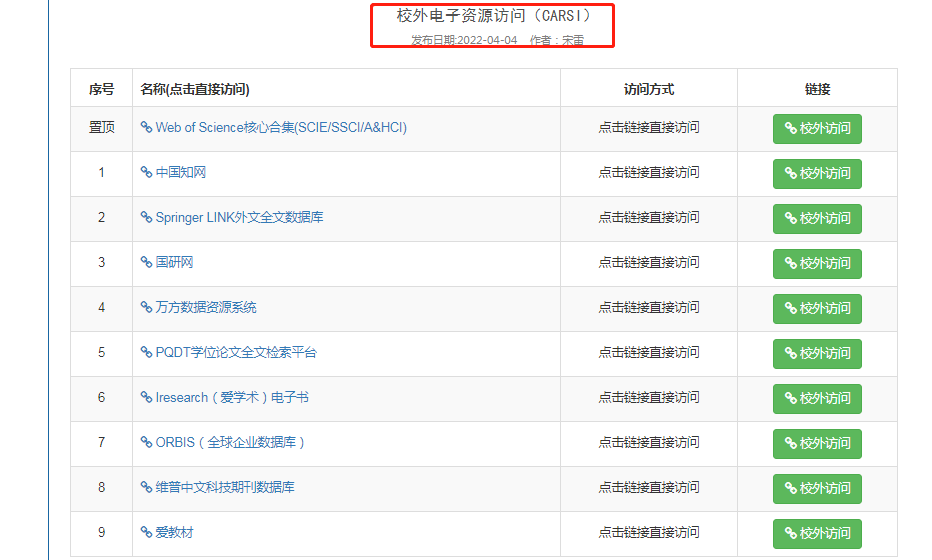The width and height of the screenshot is (932, 560).
Task: Open Iresearch(爱学术)电子书 link
Action: [x=232, y=397]
